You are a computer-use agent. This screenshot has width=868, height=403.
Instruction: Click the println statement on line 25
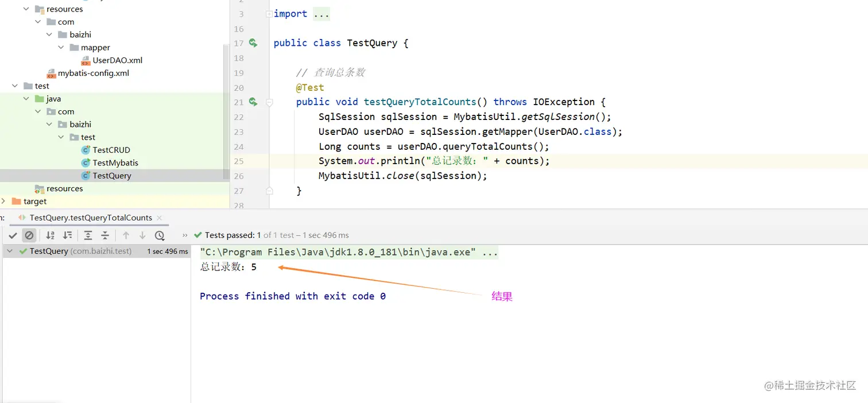click(x=434, y=161)
